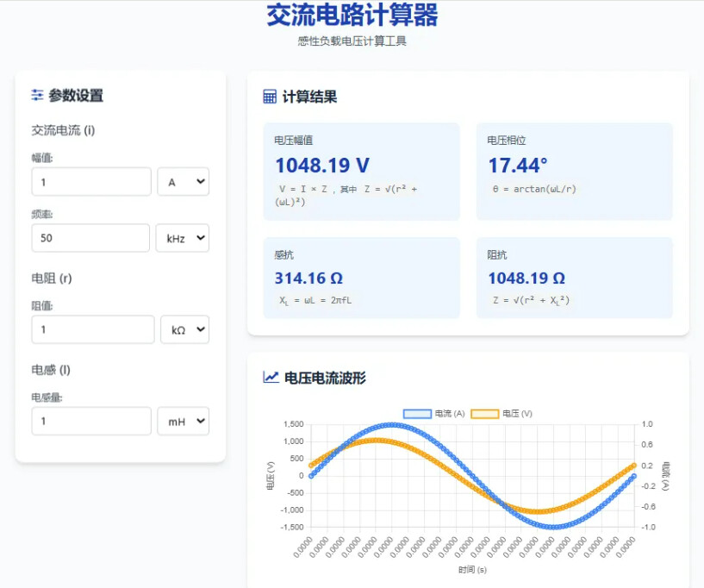Click the 电感量 inductance input field
This screenshot has height=588, width=704.
click(x=91, y=421)
